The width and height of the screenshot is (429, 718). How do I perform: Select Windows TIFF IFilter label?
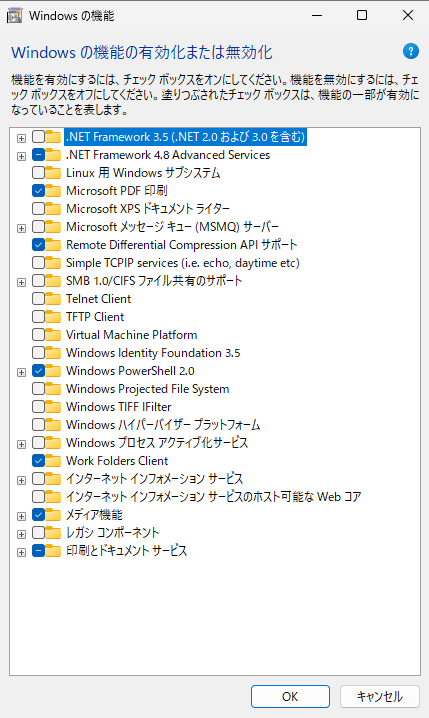(x=119, y=407)
